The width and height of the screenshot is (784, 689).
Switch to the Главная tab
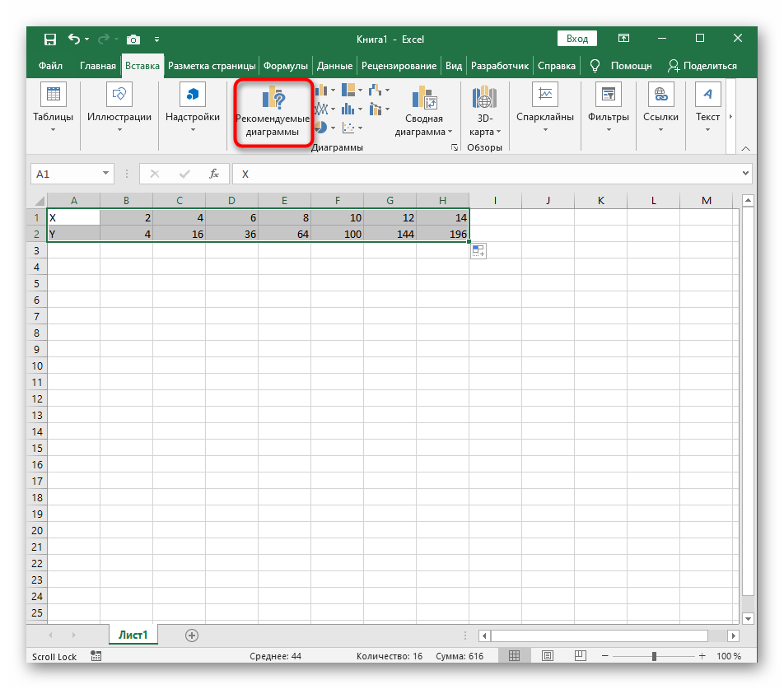point(97,66)
